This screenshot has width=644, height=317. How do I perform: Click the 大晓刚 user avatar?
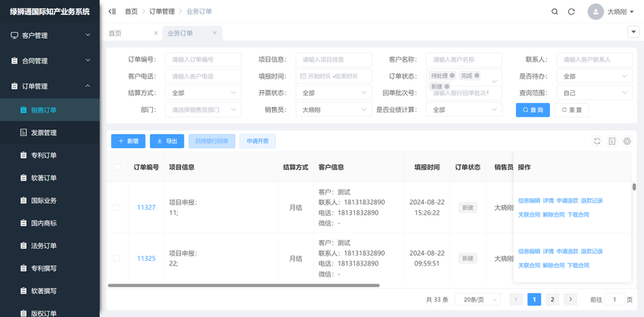coord(596,11)
